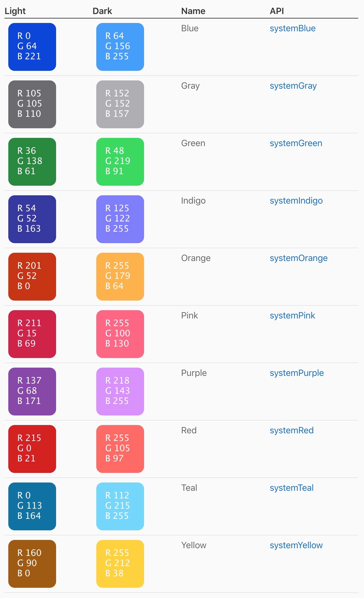Open the systemGreen API link
364x598 pixels.
pyautogui.click(x=296, y=143)
